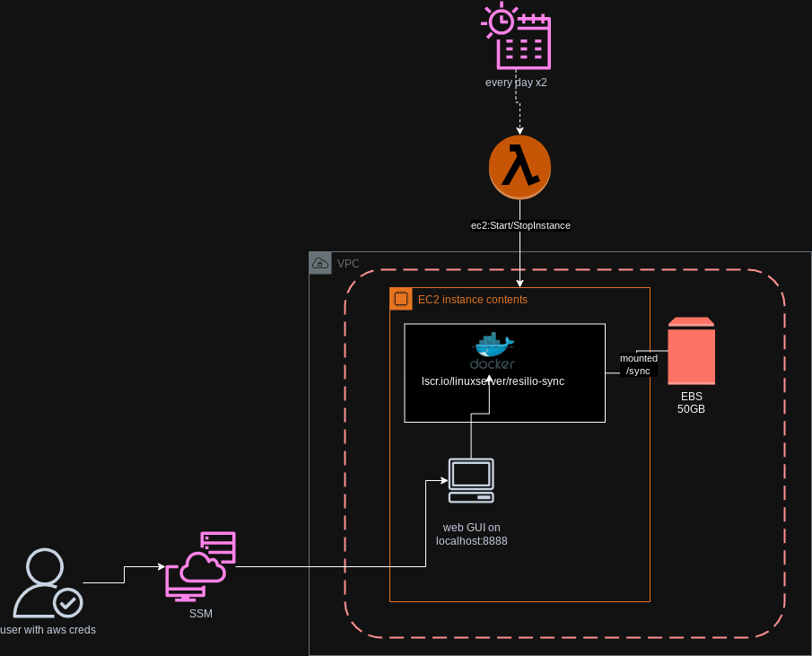This screenshot has height=656, width=812.
Task: Click the "web GUI on localhost:8888" caption
Action: tap(471, 534)
